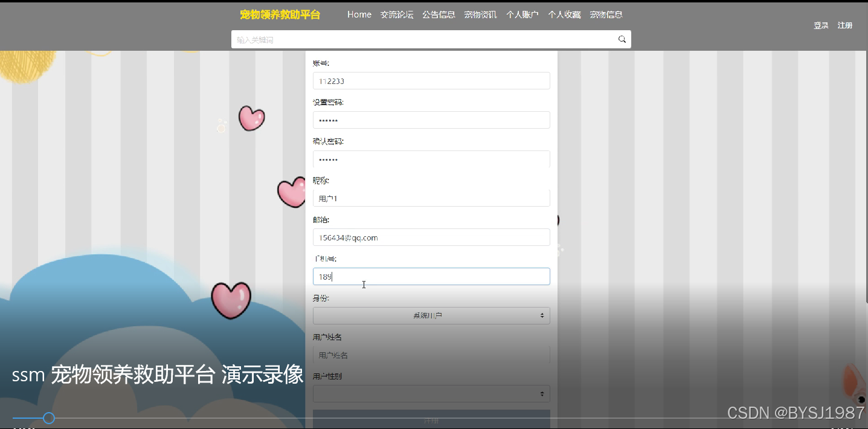This screenshot has width=868, height=429.
Task: Click the 宠物领养救助平台 site logo
Action: pyautogui.click(x=280, y=15)
